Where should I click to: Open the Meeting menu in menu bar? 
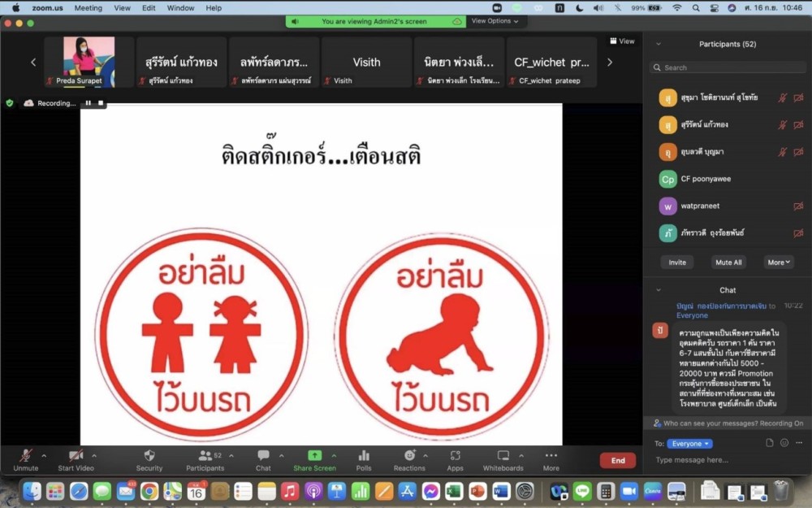(89, 8)
